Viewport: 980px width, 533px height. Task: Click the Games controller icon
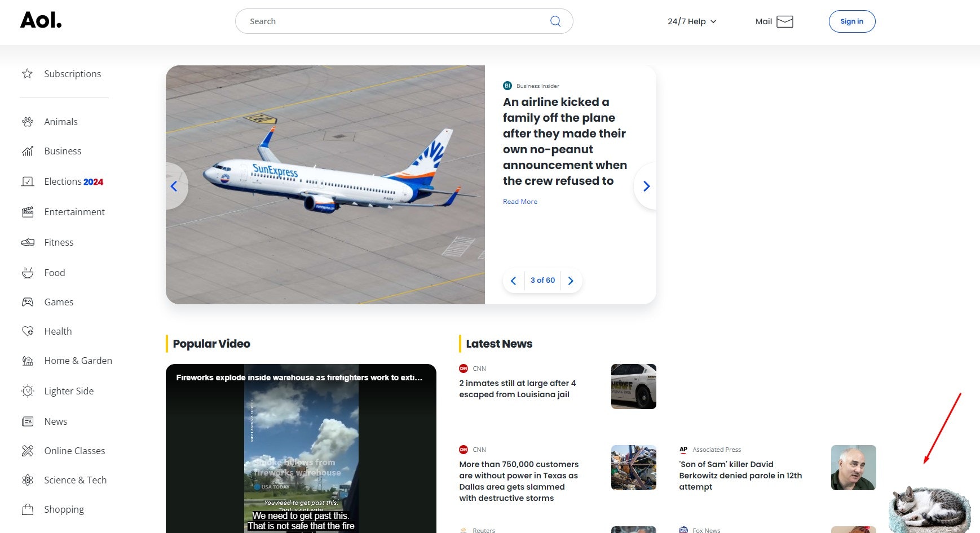click(x=27, y=302)
